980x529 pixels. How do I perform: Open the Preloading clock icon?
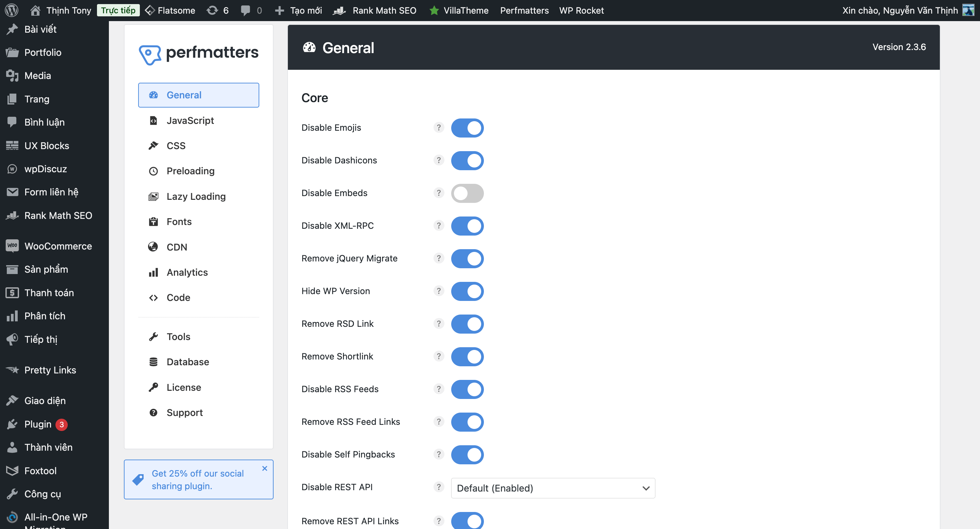153,171
